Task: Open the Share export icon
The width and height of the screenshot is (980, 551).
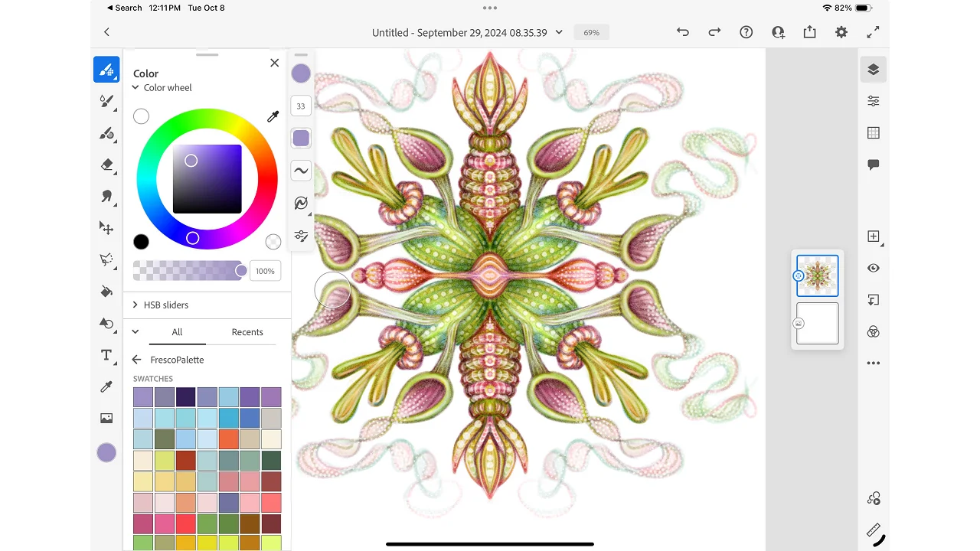Action: (809, 32)
